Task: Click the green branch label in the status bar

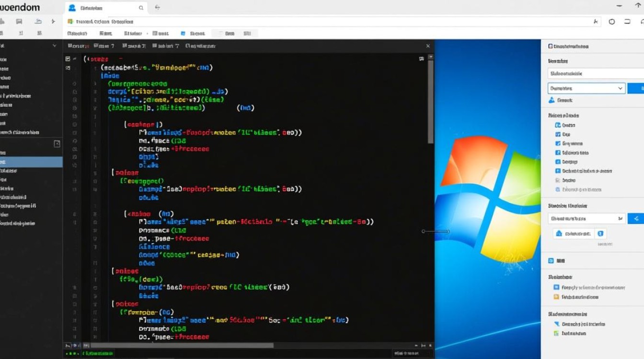Action: (98, 354)
